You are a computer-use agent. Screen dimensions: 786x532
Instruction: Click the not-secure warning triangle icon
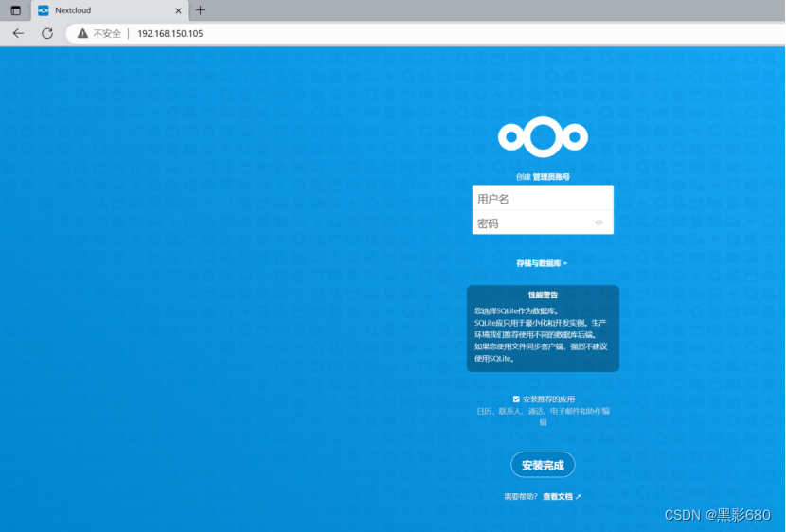coord(82,33)
